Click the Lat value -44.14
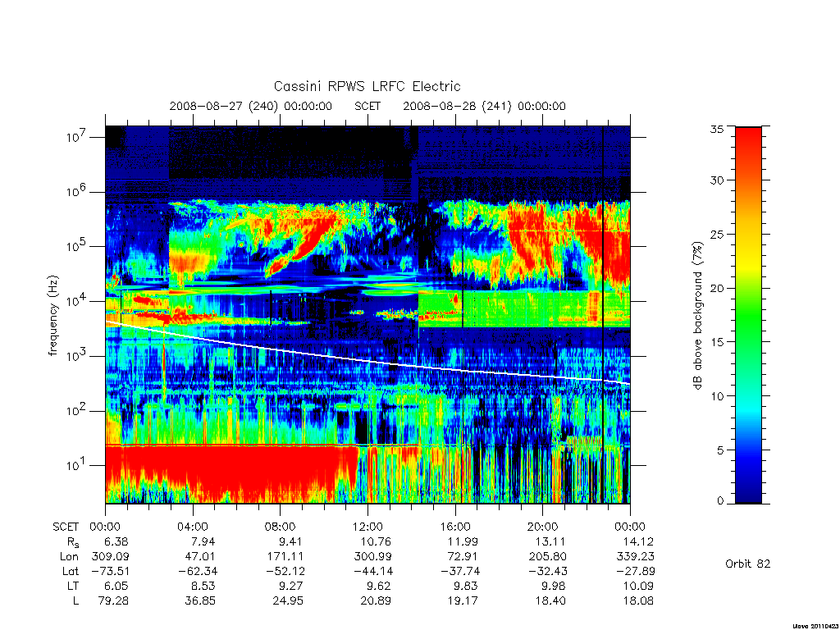The image size is (840, 630). 373,571
